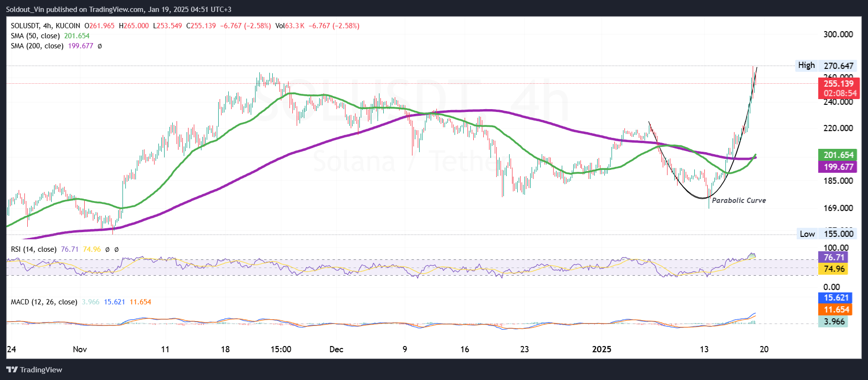Click the 16 date label on time axis

click(465, 349)
